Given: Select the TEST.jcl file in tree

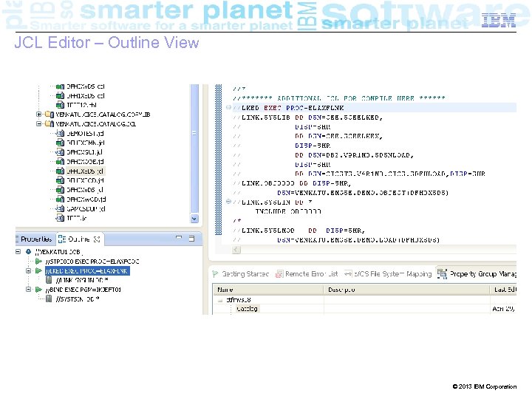Looking at the screenshot, I should [x=76, y=218].
